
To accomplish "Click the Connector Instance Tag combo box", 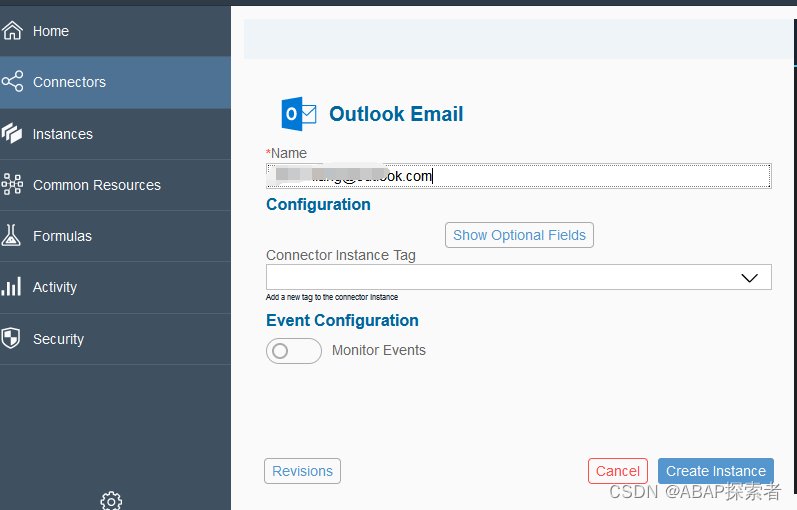I will pyautogui.click(x=518, y=277).
